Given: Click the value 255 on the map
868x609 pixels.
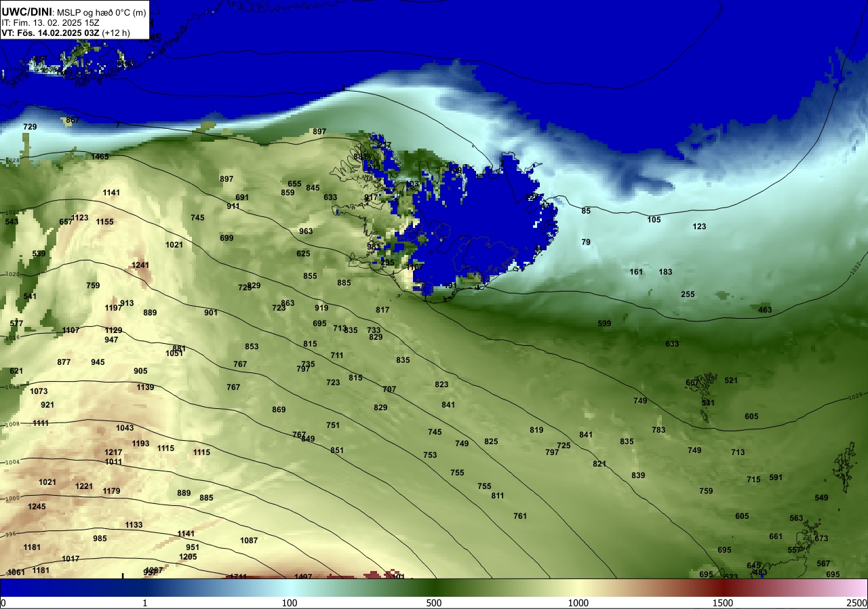Looking at the screenshot, I should (x=688, y=294).
